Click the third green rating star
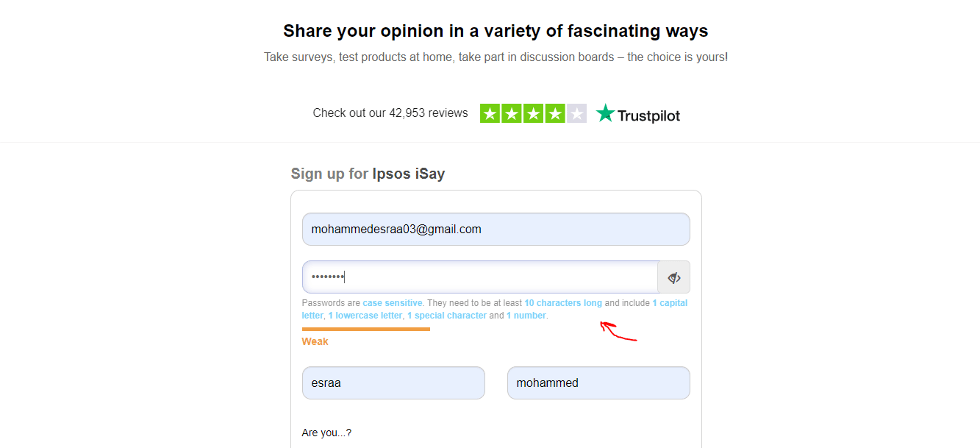The image size is (980, 448). [x=533, y=113]
